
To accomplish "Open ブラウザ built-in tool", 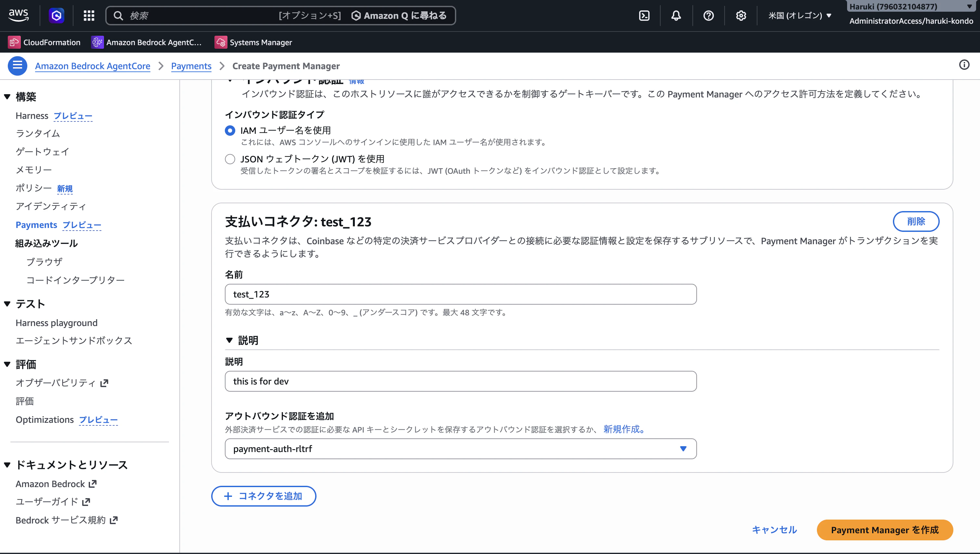I will pyautogui.click(x=44, y=262).
